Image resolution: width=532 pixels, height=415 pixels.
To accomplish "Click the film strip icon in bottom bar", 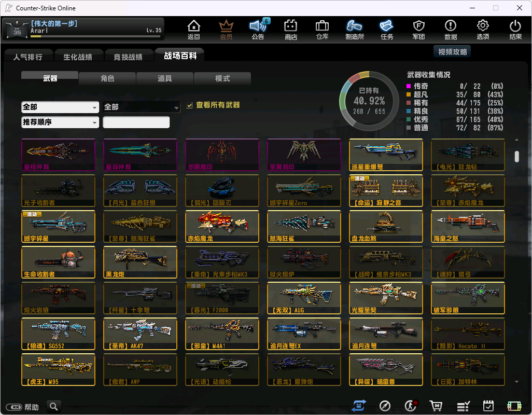I will (514, 406).
